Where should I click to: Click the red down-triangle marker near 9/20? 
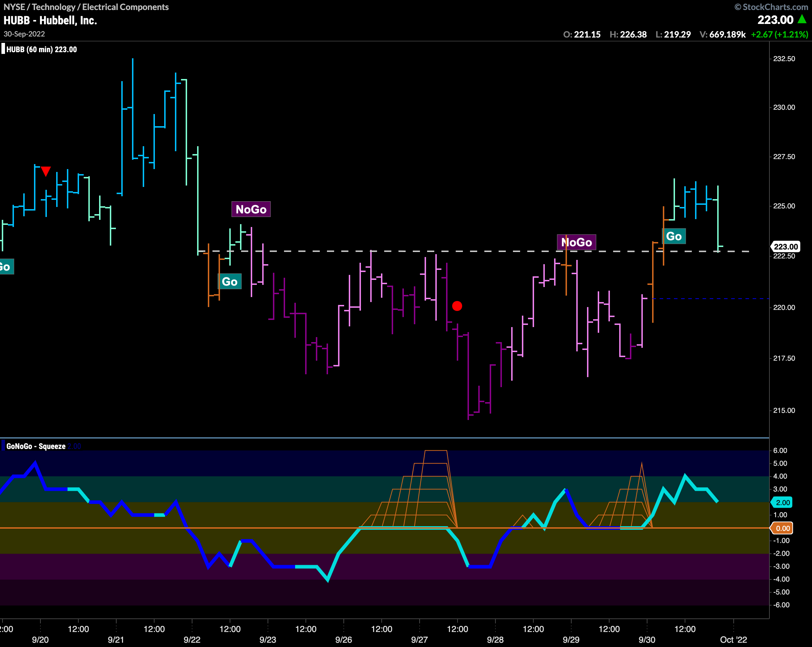(45, 171)
